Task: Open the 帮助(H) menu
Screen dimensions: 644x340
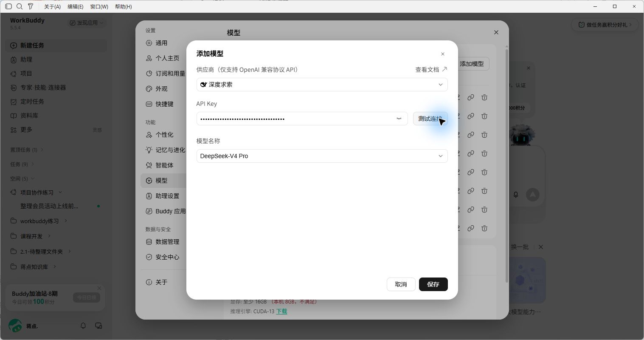Action: [x=124, y=6]
